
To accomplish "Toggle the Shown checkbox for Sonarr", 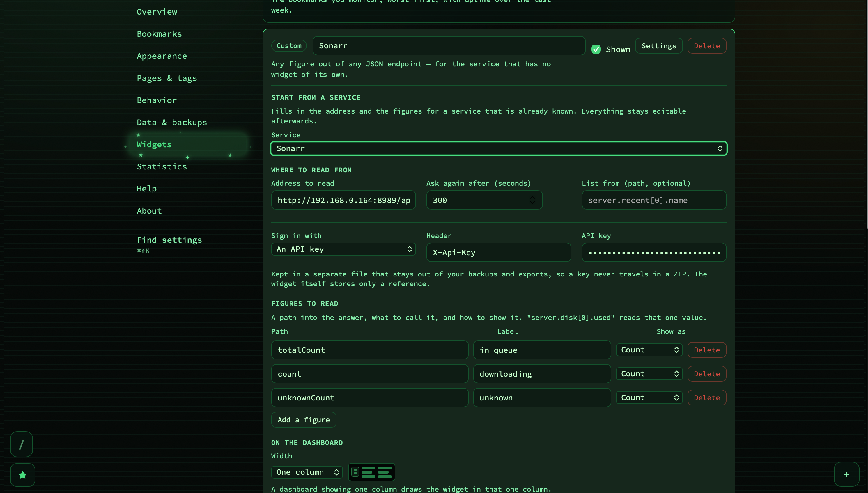I will coord(596,49).
